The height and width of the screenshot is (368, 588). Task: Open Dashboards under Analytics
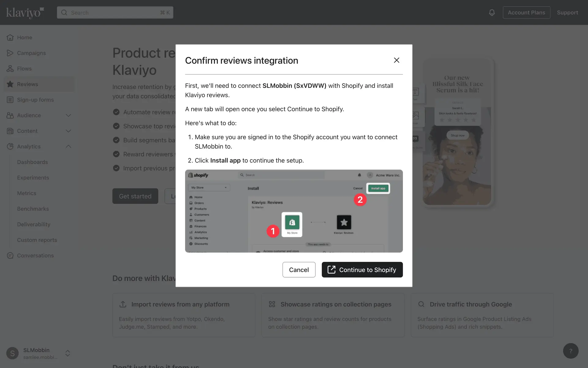click(32, 162)
